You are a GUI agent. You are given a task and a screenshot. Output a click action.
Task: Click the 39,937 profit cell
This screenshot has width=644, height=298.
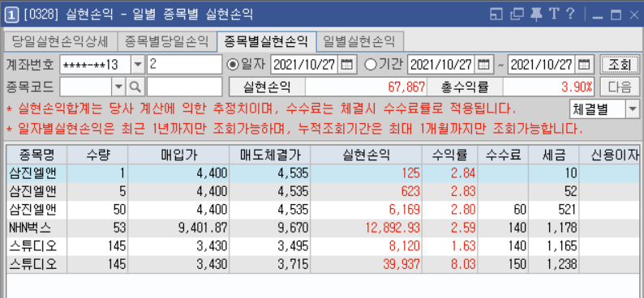367,264
